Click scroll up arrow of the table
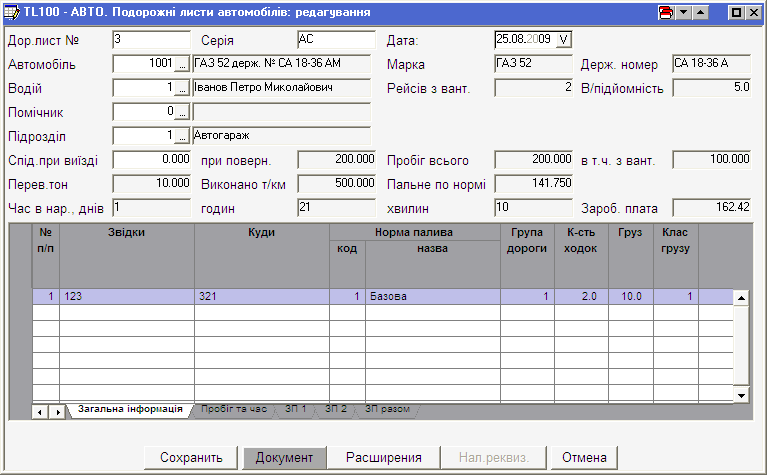The height and width of the screenshot is (475, 767). coord(742,297)
